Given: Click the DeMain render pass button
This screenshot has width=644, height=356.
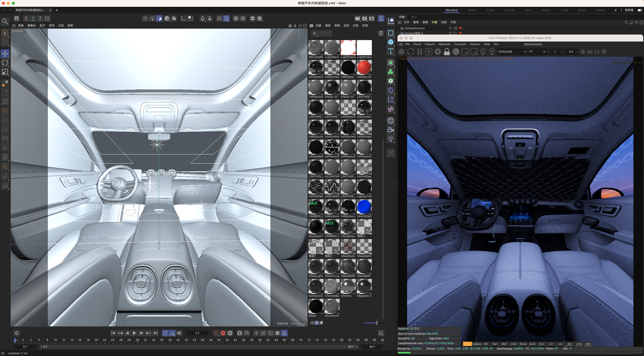Looking at the screenshot, I should [x=477, y=344].
